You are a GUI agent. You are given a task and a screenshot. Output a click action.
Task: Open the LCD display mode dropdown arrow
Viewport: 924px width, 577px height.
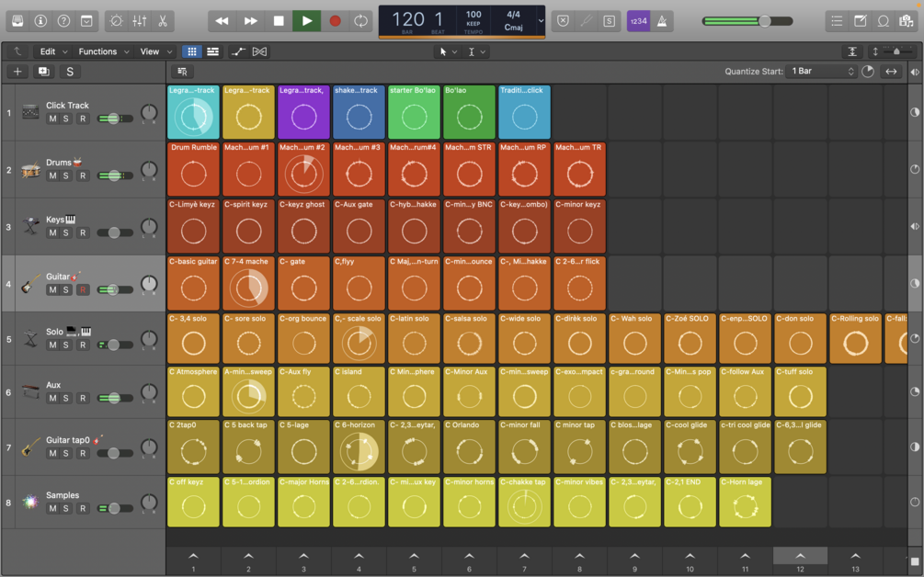541,21
